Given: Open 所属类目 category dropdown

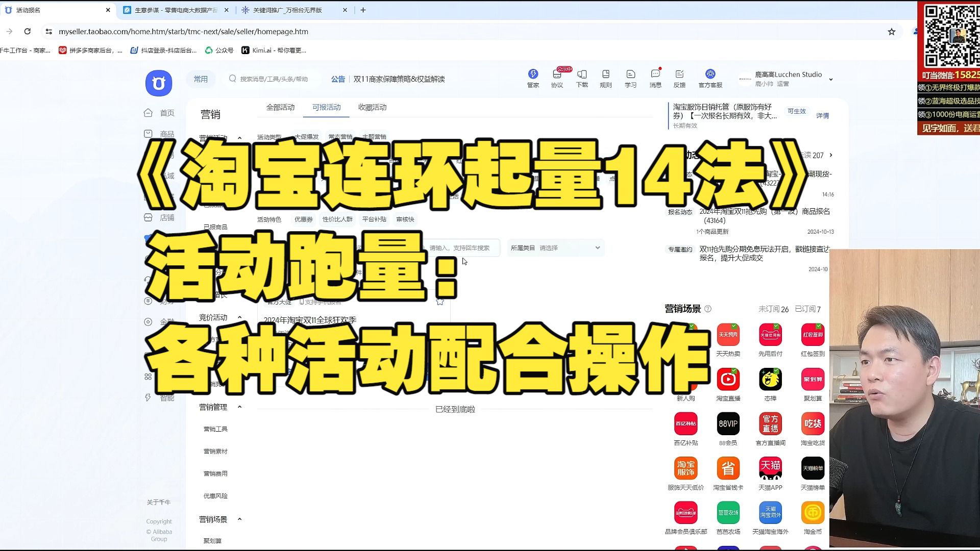Looking at the screenshot, I should tap(555, 248).
